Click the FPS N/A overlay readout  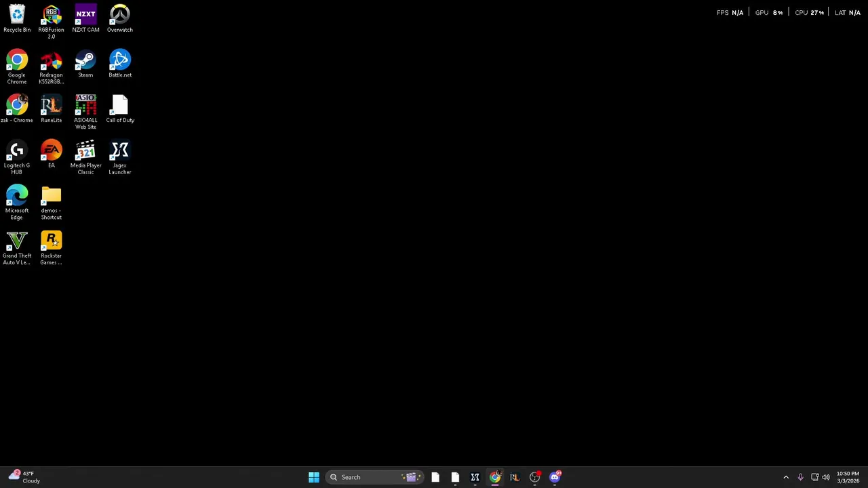[730, 12]
